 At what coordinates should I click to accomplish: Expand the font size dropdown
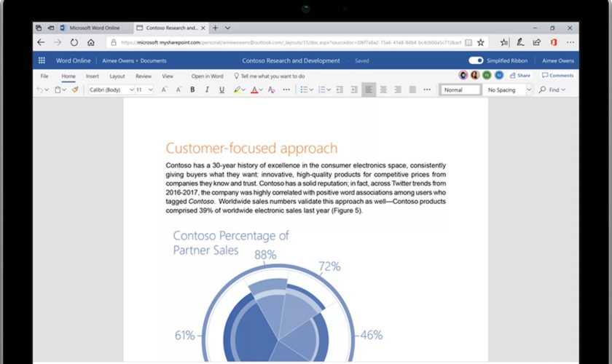click(144, 90)
